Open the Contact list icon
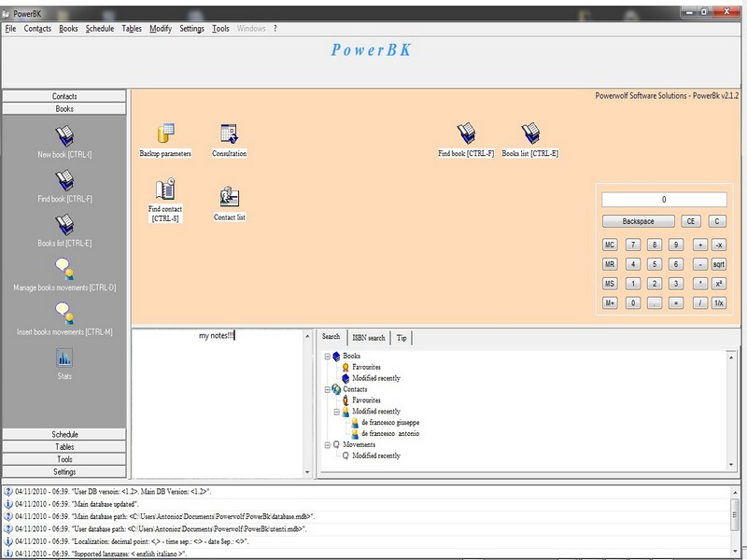This screenshot has height=560, width=747. click(x=229, y=197)
